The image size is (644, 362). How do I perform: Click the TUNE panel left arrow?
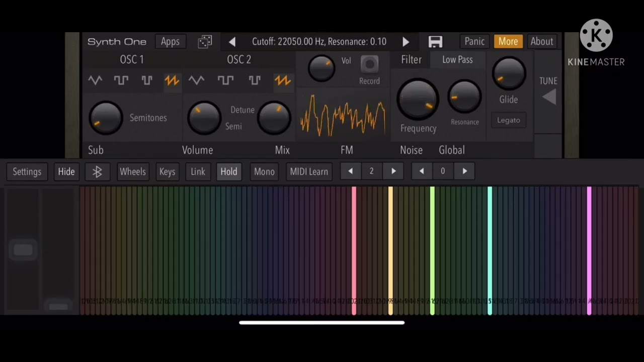pyautogui.click(x=549, y=97)
